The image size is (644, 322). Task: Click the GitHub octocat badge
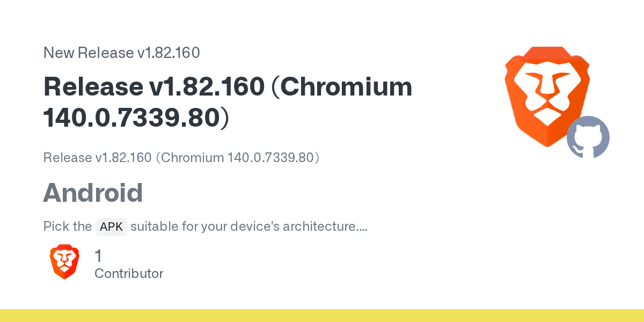coord(588,137)
